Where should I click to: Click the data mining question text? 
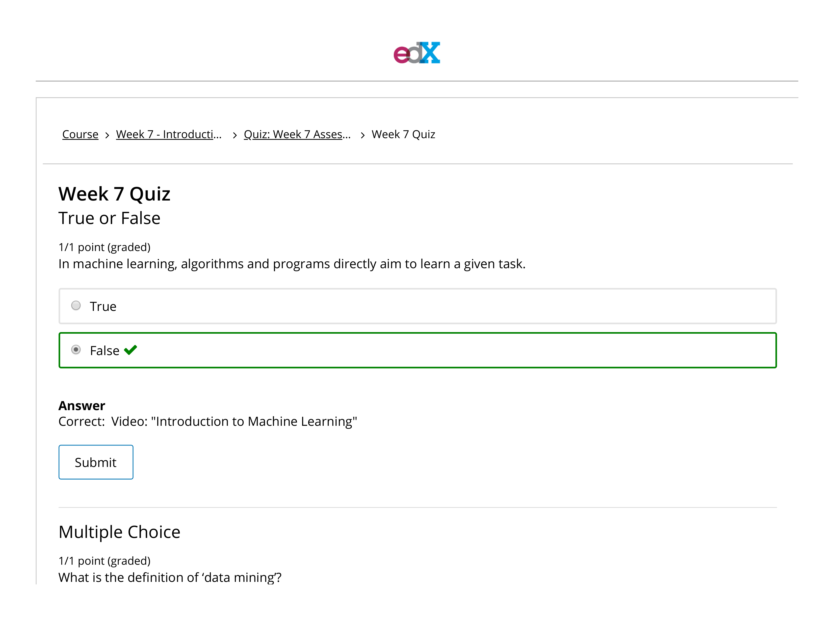170,577
